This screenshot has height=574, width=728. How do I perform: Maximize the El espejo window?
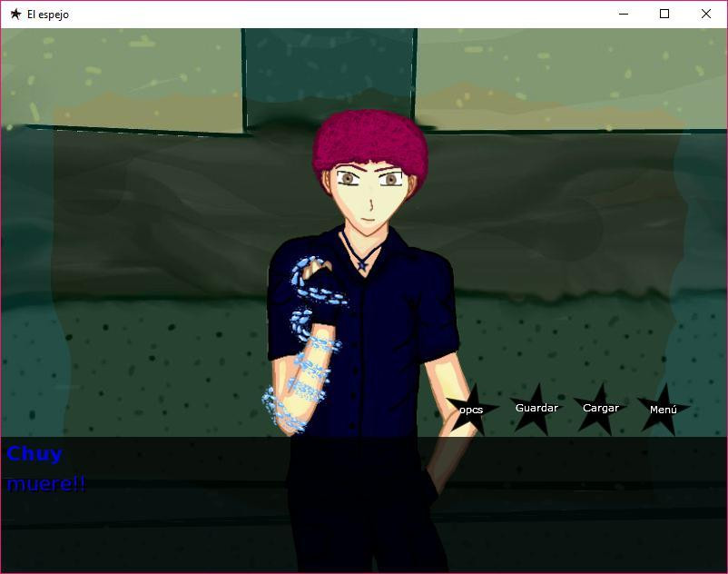664,14
